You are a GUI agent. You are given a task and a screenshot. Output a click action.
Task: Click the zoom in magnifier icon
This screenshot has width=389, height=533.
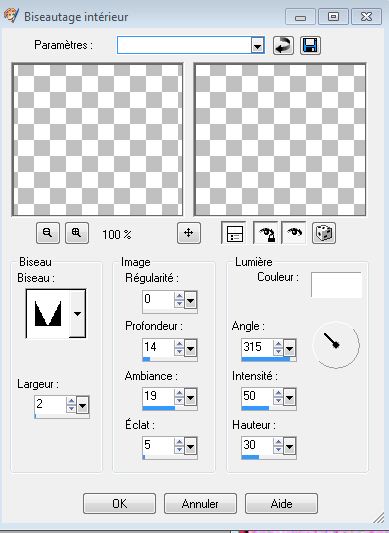(77, 233)
